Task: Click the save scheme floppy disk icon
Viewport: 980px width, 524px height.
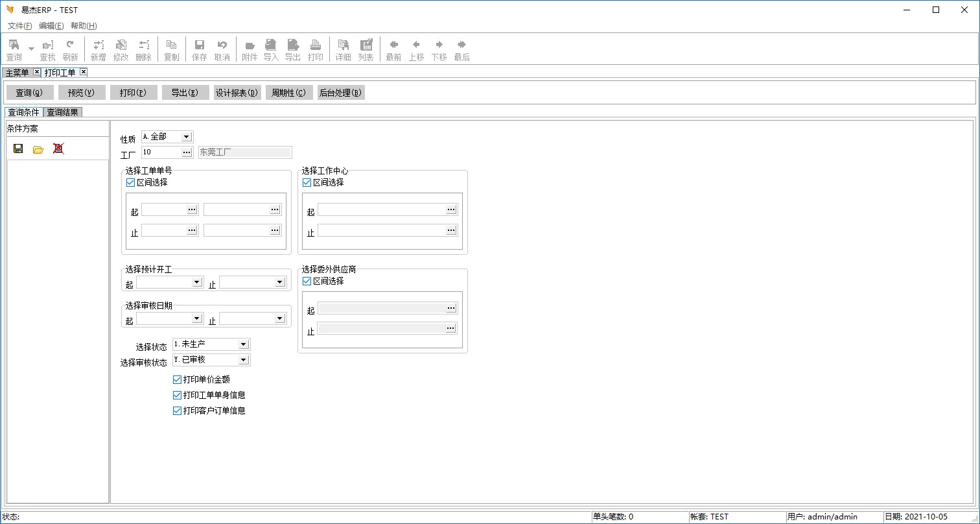Action: [18, 149]
